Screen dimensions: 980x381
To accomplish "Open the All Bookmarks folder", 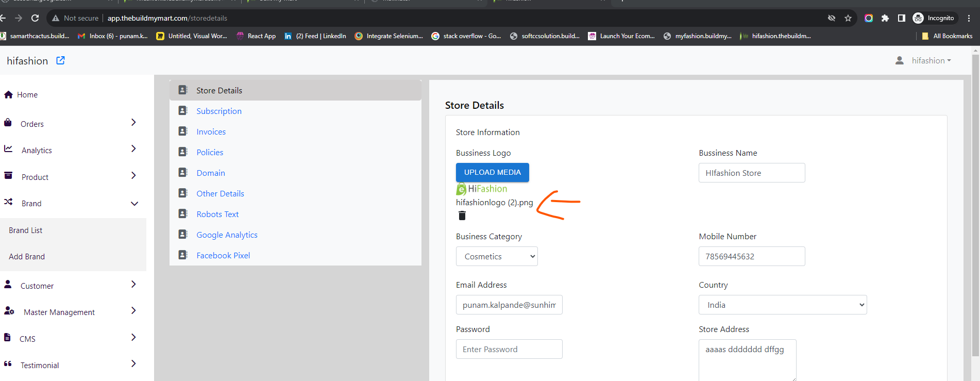I will tap(947, 36).
